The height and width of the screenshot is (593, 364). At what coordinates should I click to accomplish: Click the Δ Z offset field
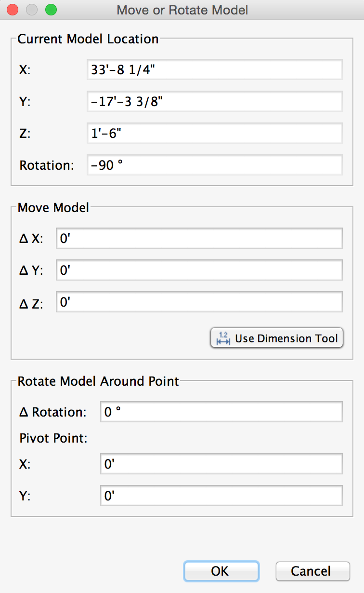199,302
